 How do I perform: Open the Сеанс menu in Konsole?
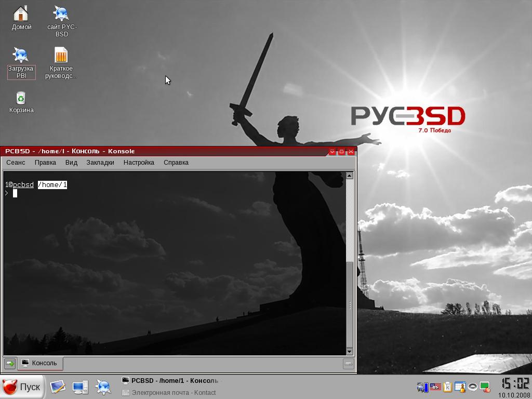(16, 163)
